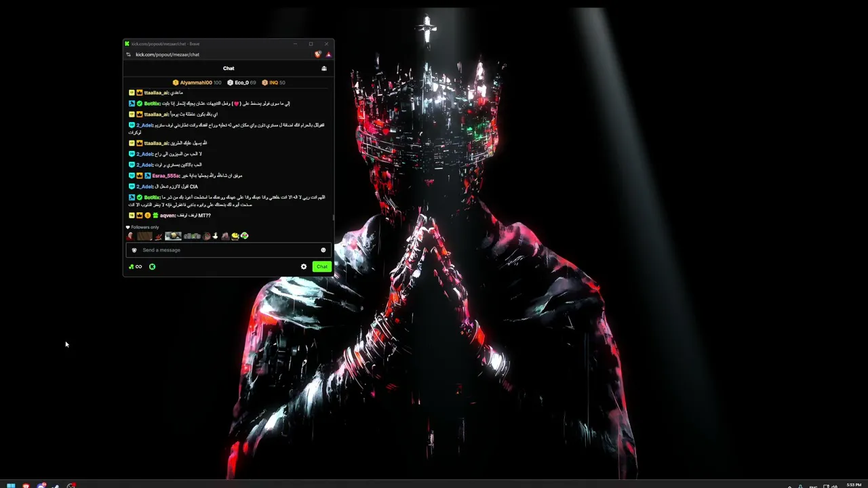Minimize the Brave chat popout window
The height and width of the screenshot is (488, 868).
295,44
